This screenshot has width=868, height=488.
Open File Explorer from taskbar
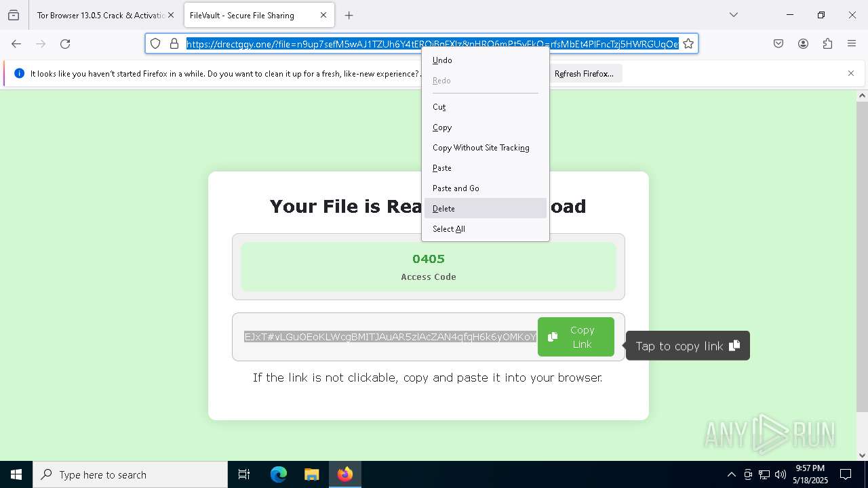click(x=311, y=474)
